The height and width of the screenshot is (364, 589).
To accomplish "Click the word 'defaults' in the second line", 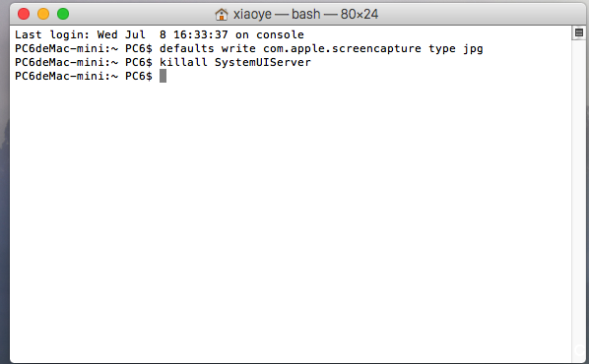I will click(187, 48).
